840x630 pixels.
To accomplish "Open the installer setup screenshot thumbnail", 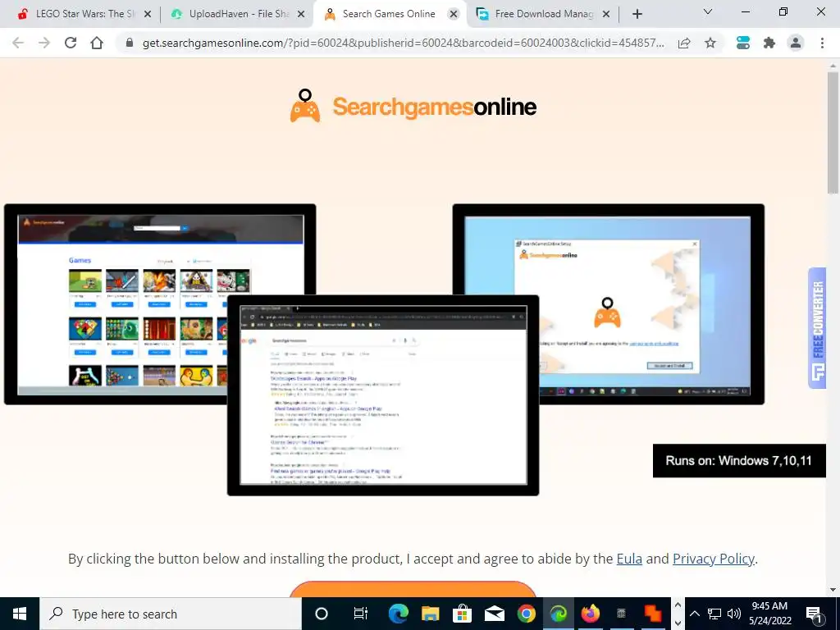I will click(608, 304).
